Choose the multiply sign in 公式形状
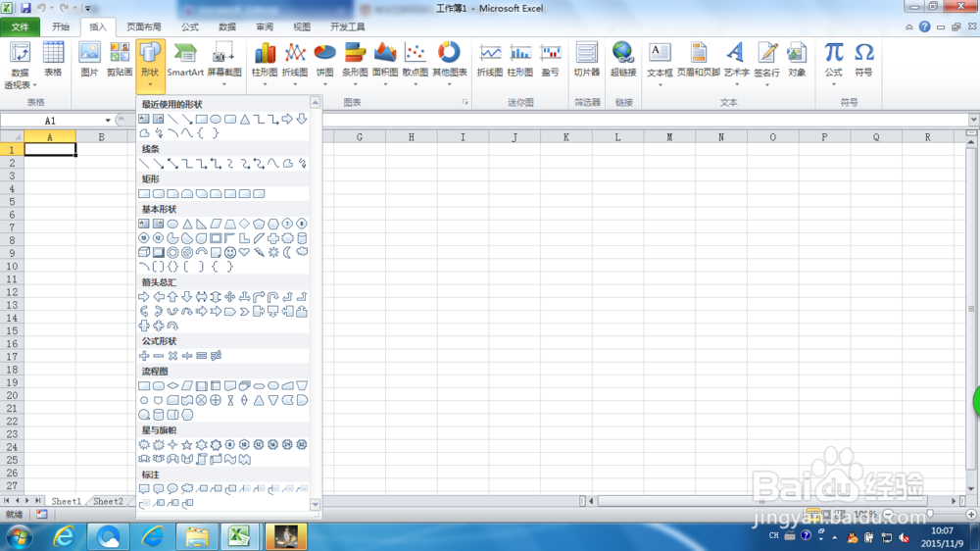The height and width of the screenshot is (551, 980). tap(172, 356)
